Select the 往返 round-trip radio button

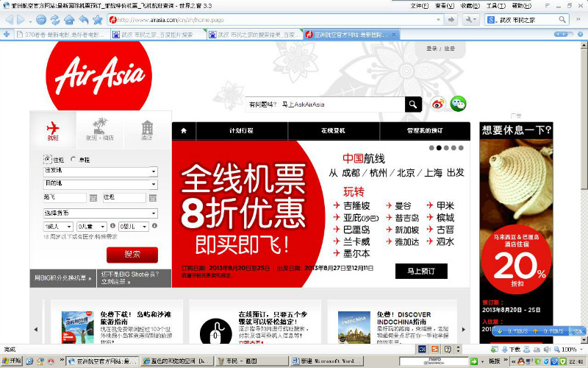(x=48, y=159)
